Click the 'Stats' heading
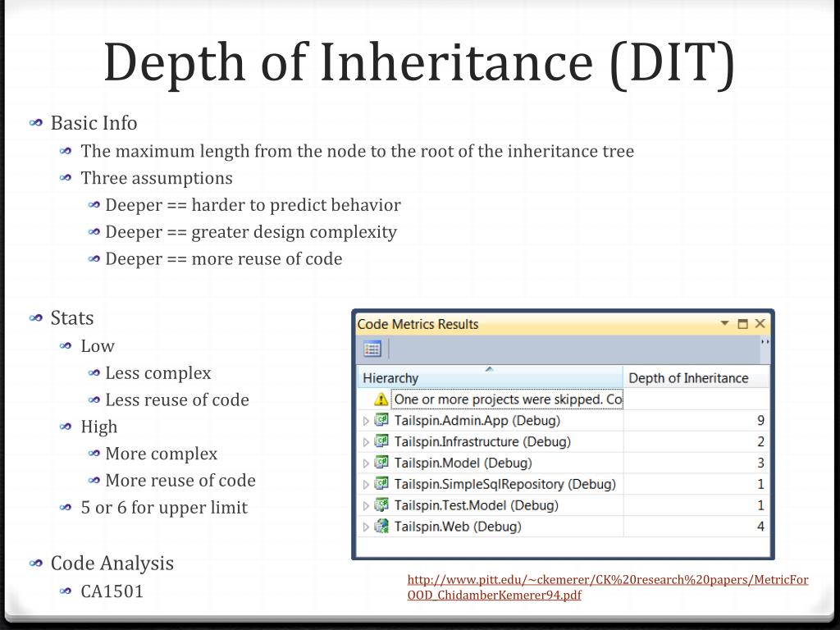This screenshot has height=630, width=840. click(72, 318)
